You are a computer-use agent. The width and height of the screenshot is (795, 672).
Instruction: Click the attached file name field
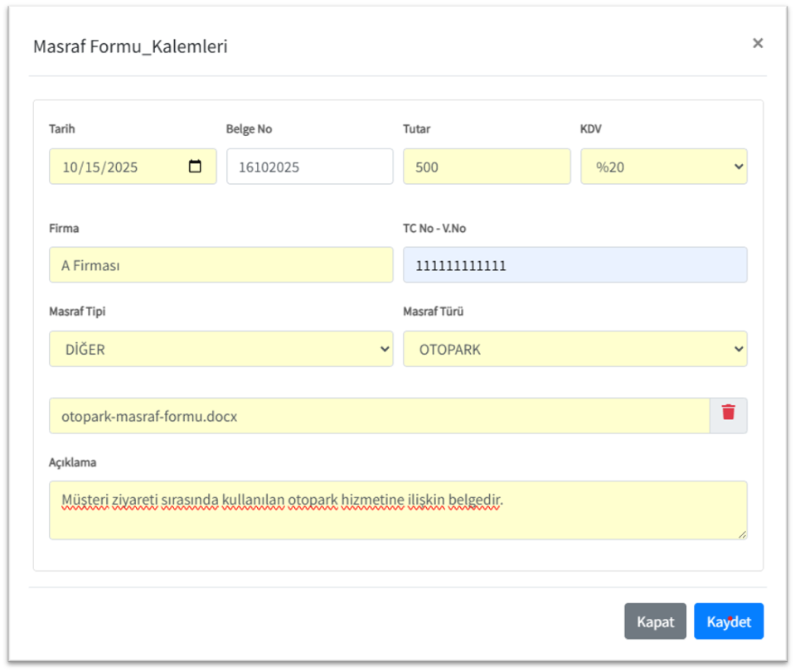click(379, 416)
